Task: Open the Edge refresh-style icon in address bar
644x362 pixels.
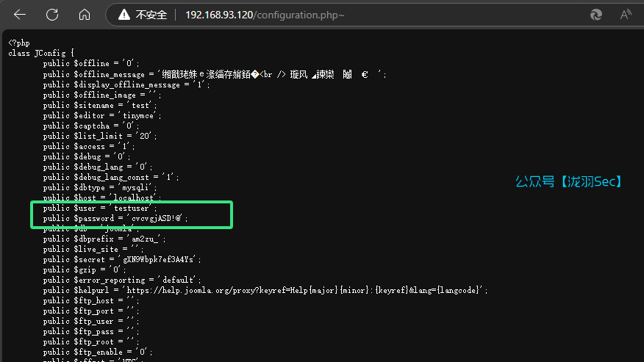Action: click(x=596, y=15)
